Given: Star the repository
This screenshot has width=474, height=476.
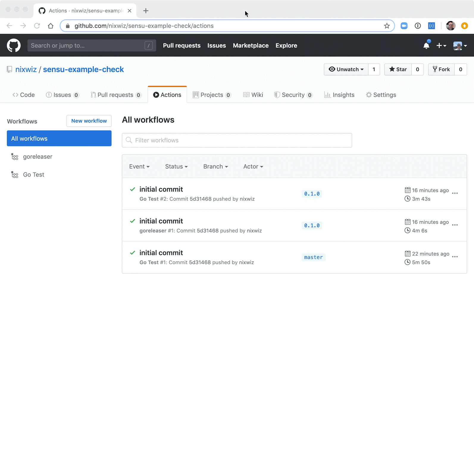Looking at the screenshot, I should [x=398, y=69].
